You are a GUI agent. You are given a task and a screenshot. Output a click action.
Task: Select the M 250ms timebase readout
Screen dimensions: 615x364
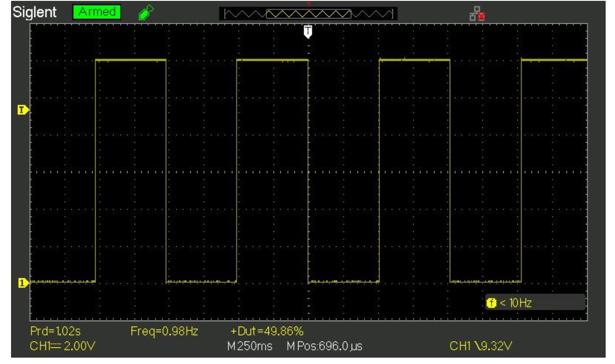250,346
